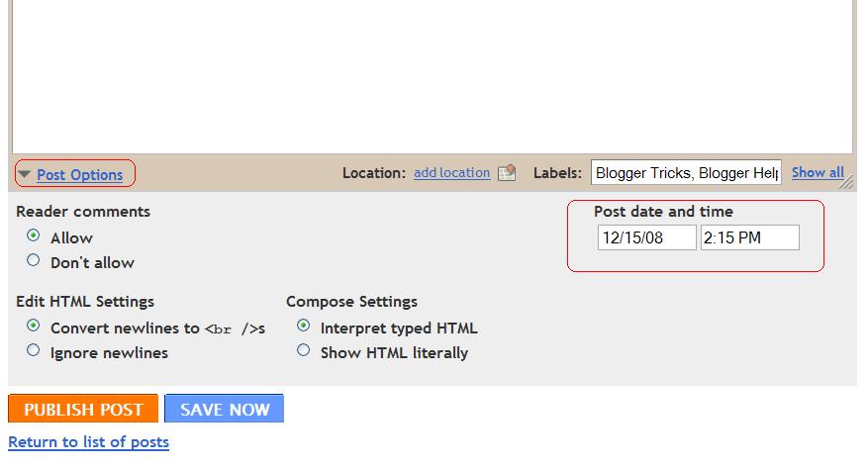Click the Post date and time label

pos(663,212)
